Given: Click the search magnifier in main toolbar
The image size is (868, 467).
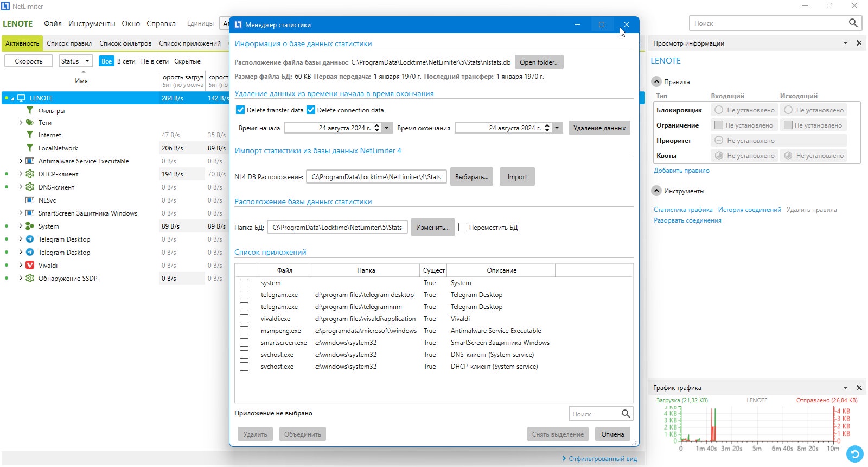Looking at the screenshot, I should pos(853,23).
